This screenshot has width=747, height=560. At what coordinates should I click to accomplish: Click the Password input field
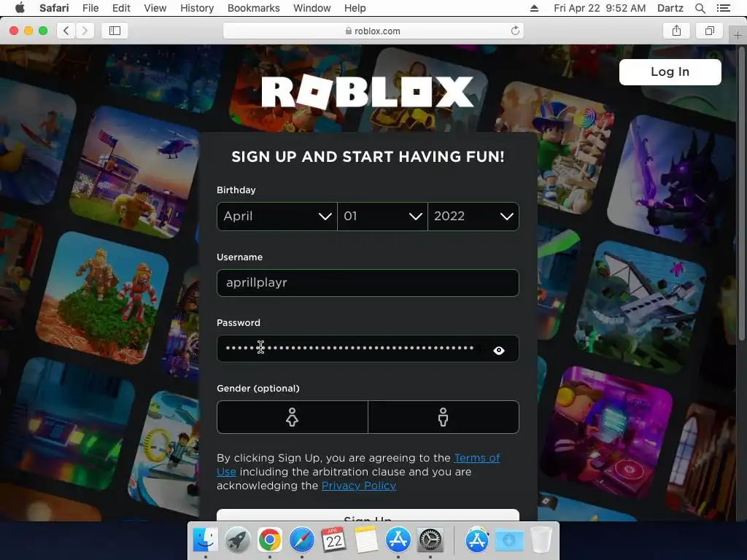point(368,349)
